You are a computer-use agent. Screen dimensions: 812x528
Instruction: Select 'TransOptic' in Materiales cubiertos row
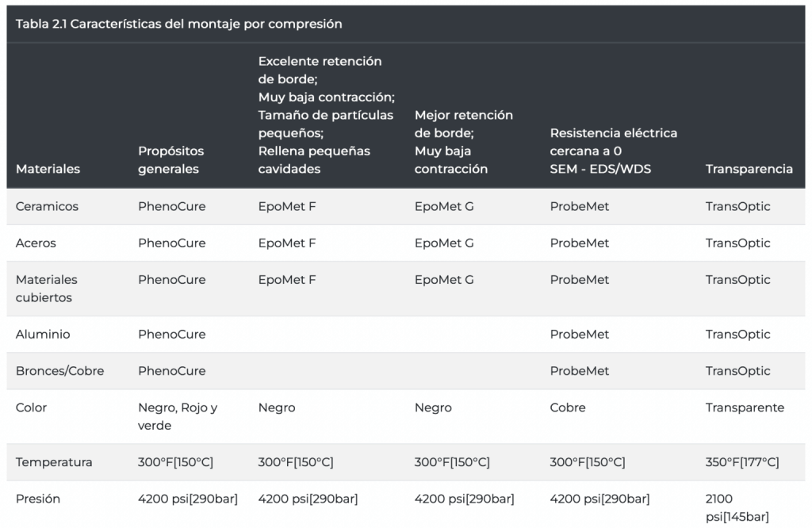click(x=738, y=280)
